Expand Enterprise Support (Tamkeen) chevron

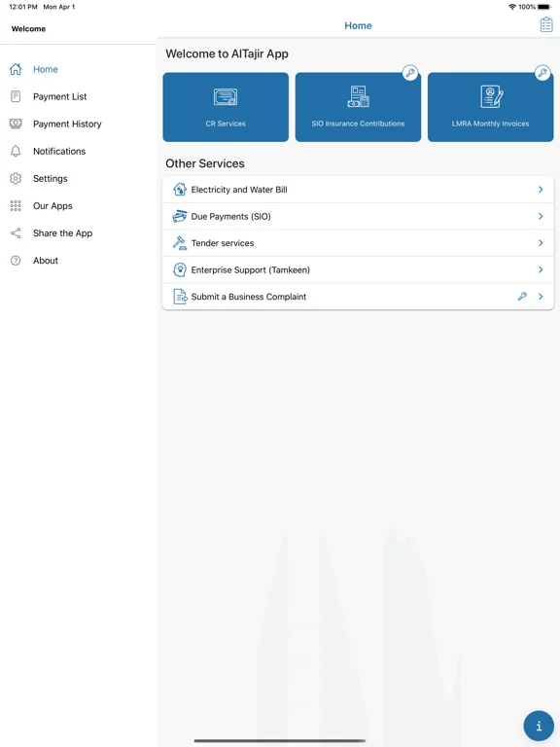(x=541, y=269)
